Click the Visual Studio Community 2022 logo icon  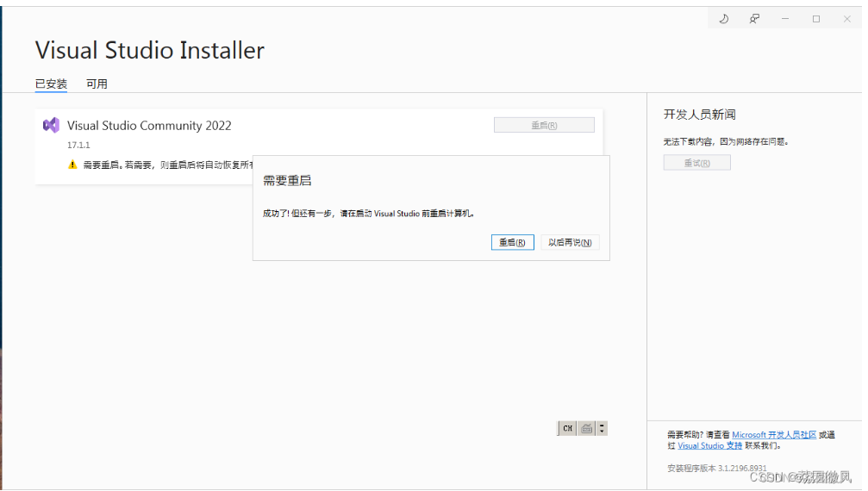tap(51, 126)
